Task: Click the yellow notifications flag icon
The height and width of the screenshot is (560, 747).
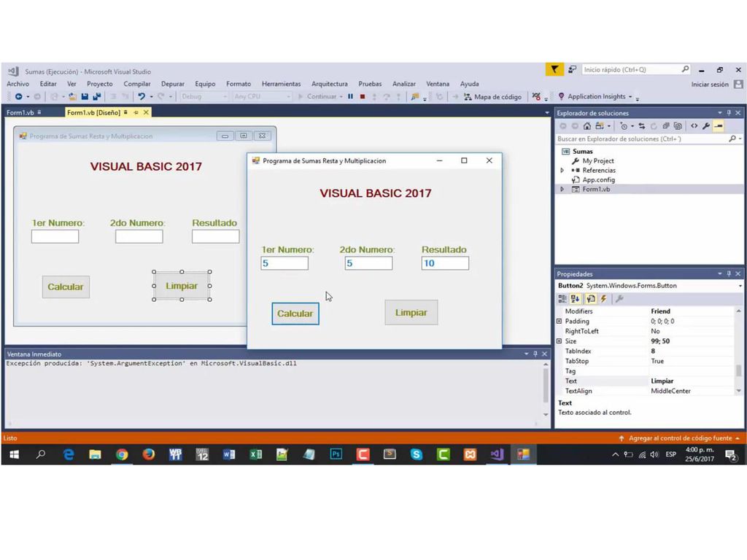Action: [554, 69]
